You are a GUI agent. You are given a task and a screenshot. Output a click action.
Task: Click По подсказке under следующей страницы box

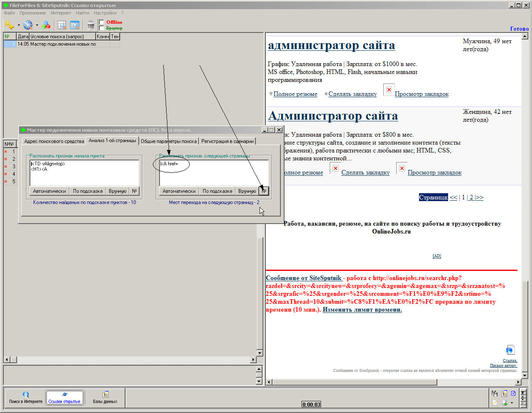coord(217,191)
